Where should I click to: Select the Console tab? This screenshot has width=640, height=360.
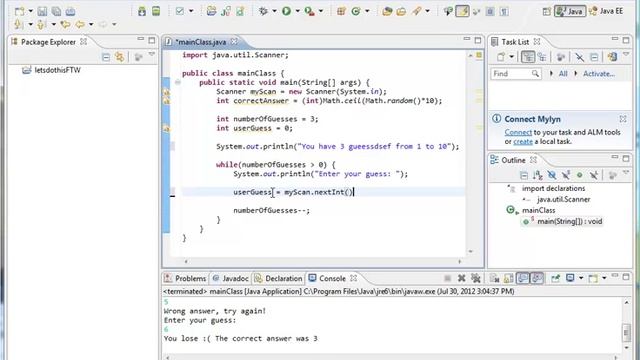coord(332,278)
